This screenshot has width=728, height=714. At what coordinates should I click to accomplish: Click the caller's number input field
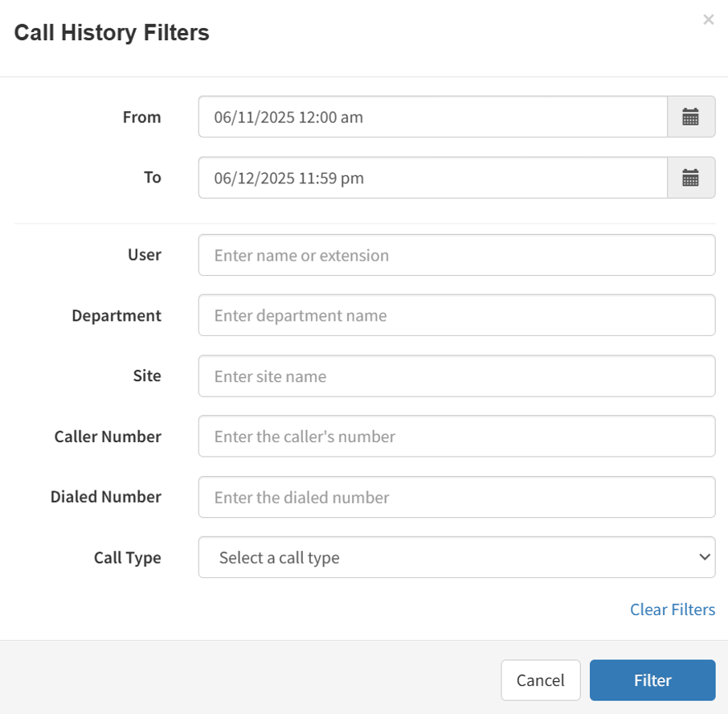point(456,437)
